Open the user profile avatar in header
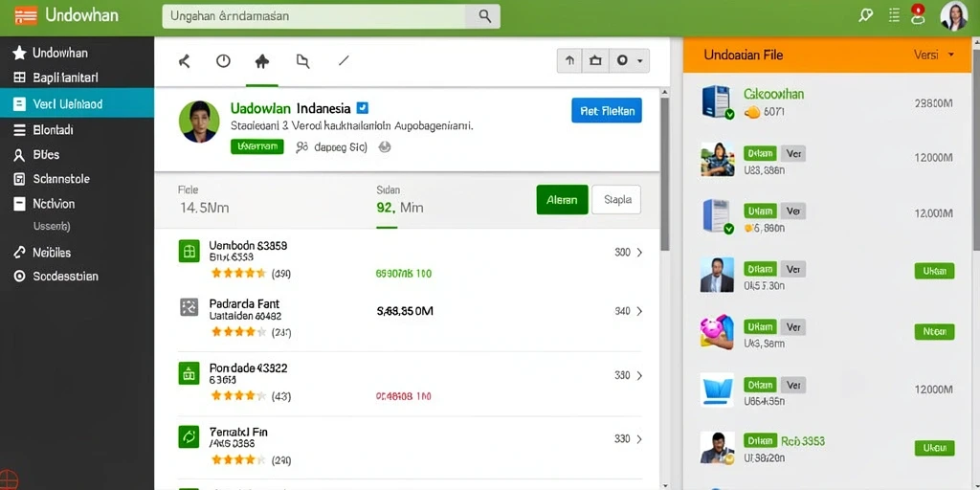Screen dimensions: 980x490 (954, 15)
